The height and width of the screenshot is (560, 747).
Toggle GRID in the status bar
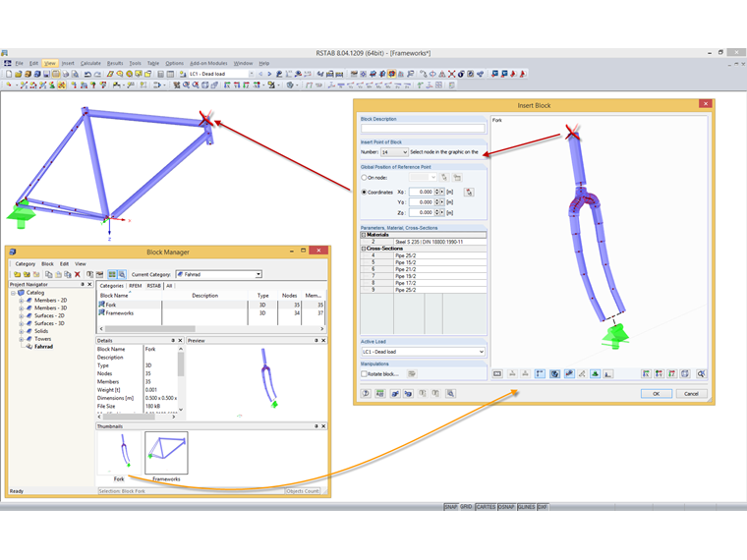[x=466, y=507]
